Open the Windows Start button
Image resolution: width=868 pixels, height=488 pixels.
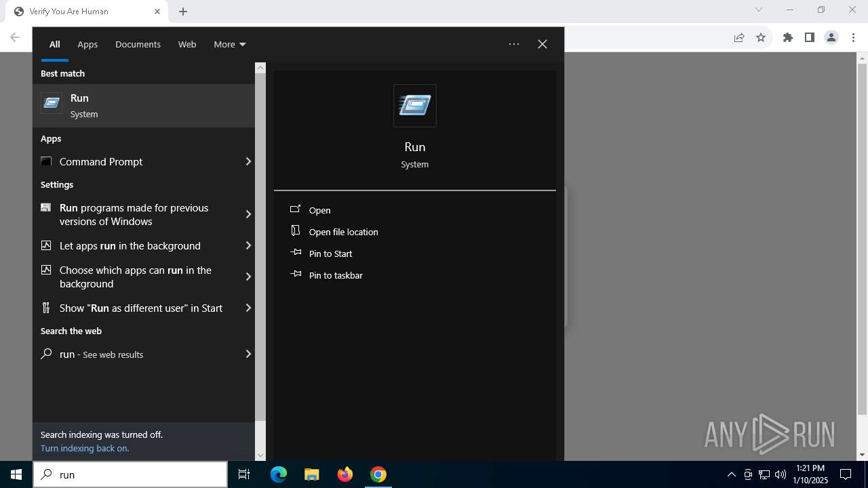coord(16,474)
